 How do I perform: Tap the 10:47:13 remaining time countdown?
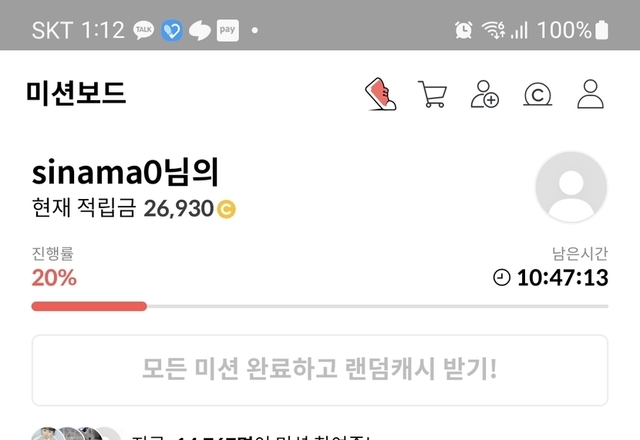pos(562,278)
